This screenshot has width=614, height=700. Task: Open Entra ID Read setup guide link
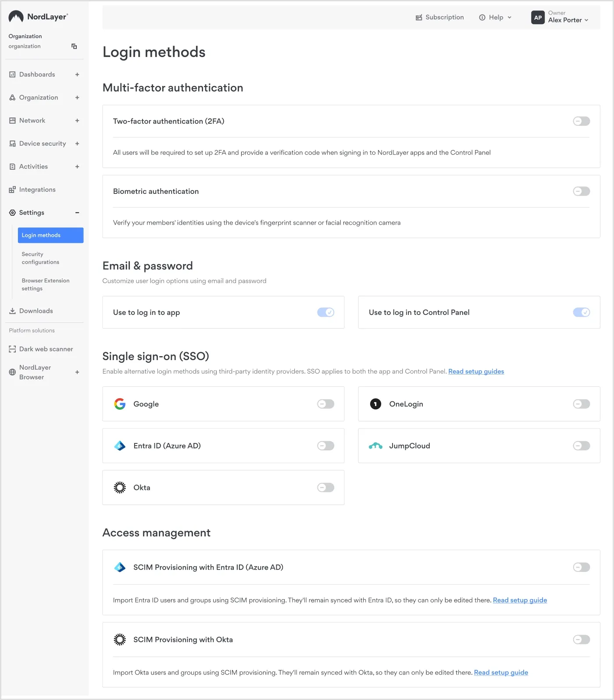click(x=520, y=600)
